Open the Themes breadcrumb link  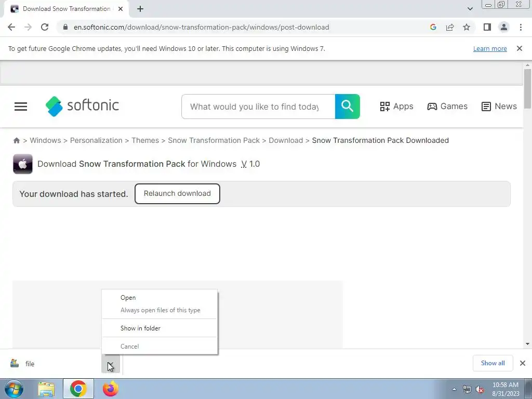pyautogui.click(x=145, y=140)
